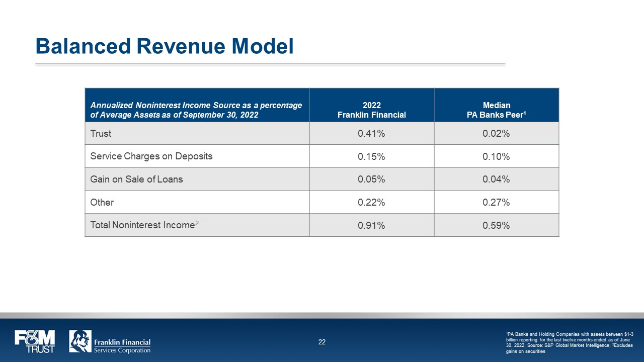Select the 0.05% gain on sale value
This screenshot has height=362, width=644.
[371, 179]
